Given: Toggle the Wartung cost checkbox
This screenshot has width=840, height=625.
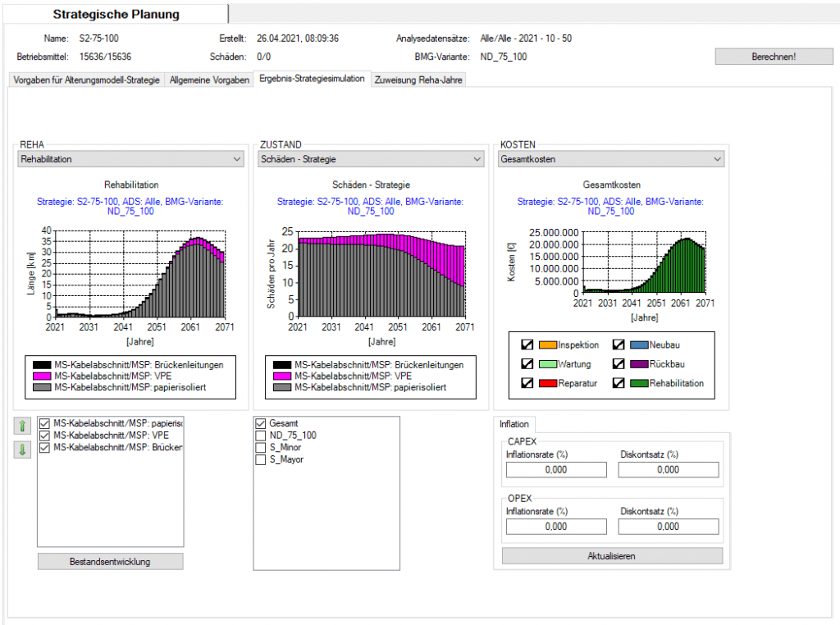Looking at the screenshot, I should (527, 364).
